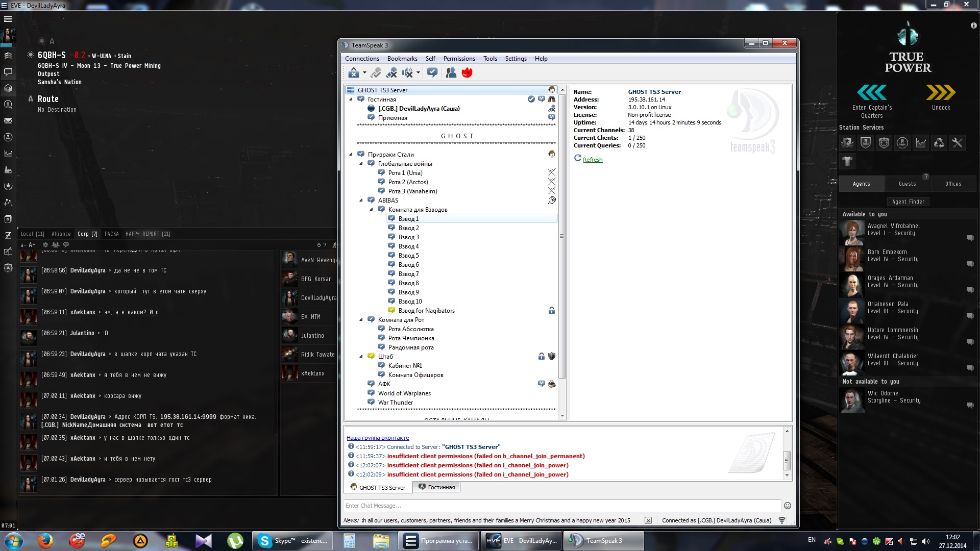Open away status dropdown arrow in toolbar

click(364, 73)
